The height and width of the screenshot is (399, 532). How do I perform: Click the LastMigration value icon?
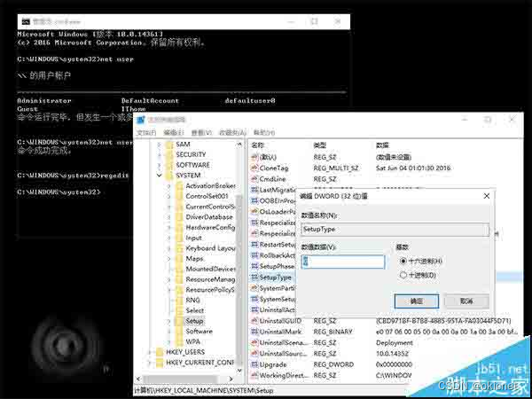pos(254,190)
